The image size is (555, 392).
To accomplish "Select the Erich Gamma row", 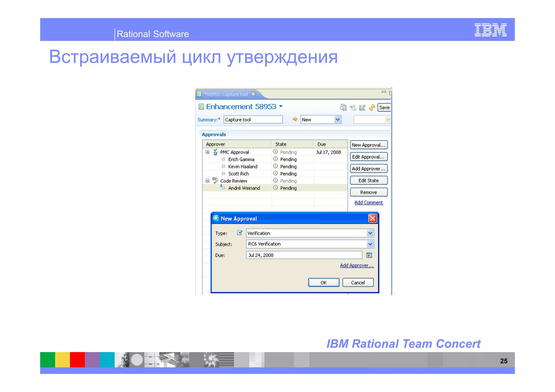I will [x=275, y=159].
